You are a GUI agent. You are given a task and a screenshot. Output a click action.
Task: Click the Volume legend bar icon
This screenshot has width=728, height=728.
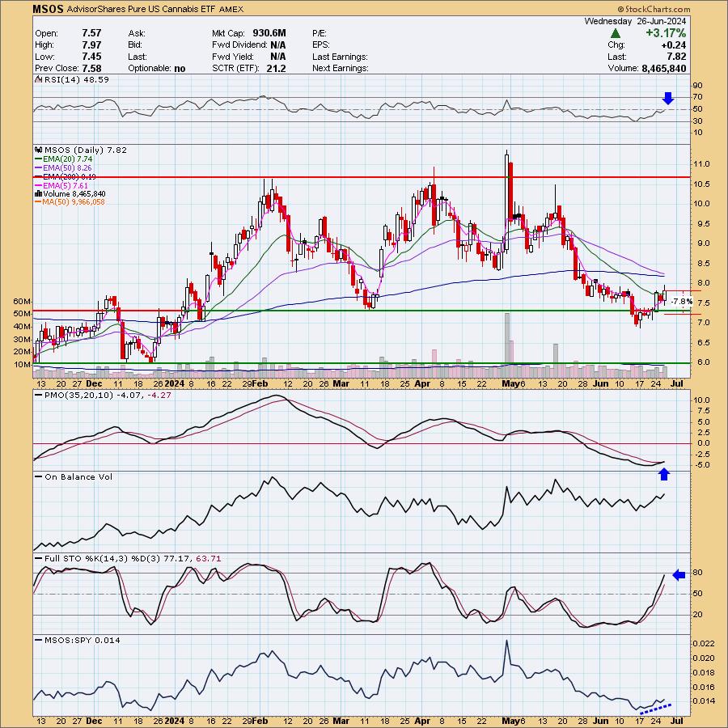(37, 193)
